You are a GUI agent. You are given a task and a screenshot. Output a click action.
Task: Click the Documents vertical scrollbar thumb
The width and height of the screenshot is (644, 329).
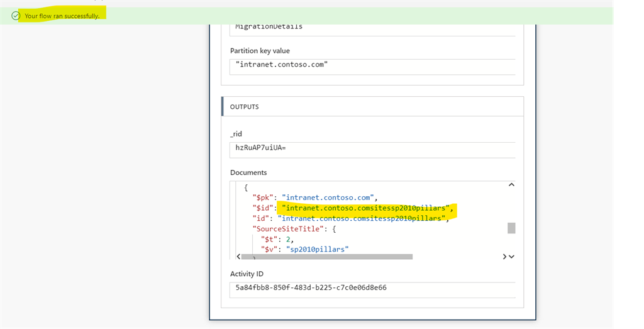point(511,228)
